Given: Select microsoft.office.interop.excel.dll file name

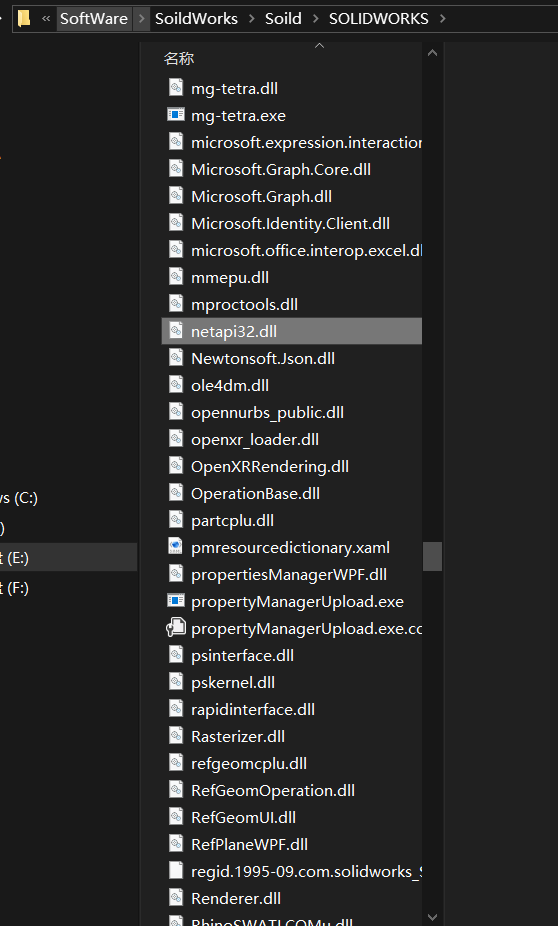Looking at the screenshot, I should click(306, 250).
